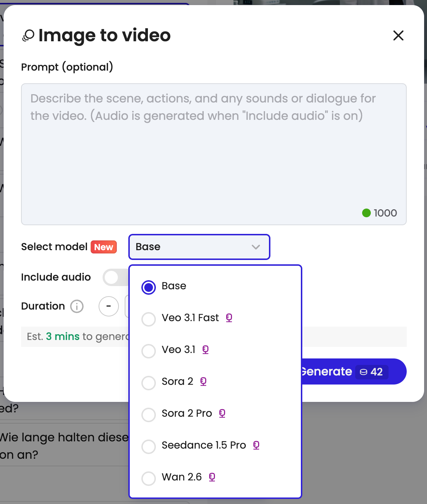Click the audio icon next to Wan 2.6
Image resolution: width=427 pixels, height=504 pixels.
click(212, 477)
